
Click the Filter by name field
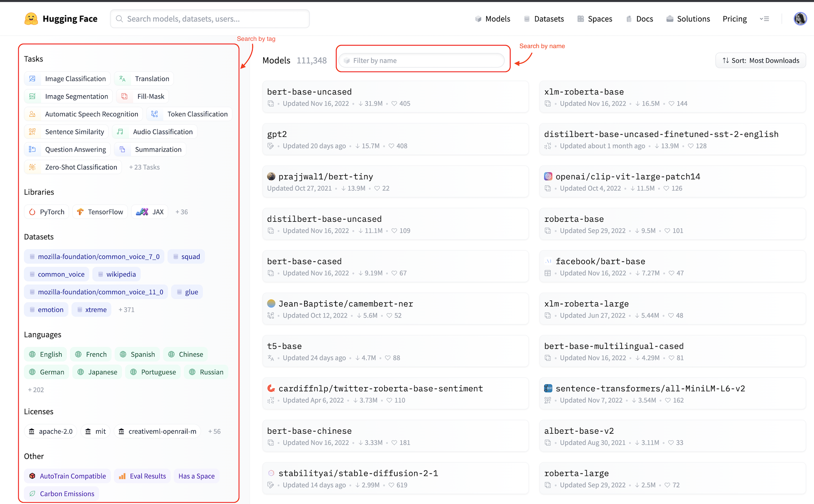point(422,60)
